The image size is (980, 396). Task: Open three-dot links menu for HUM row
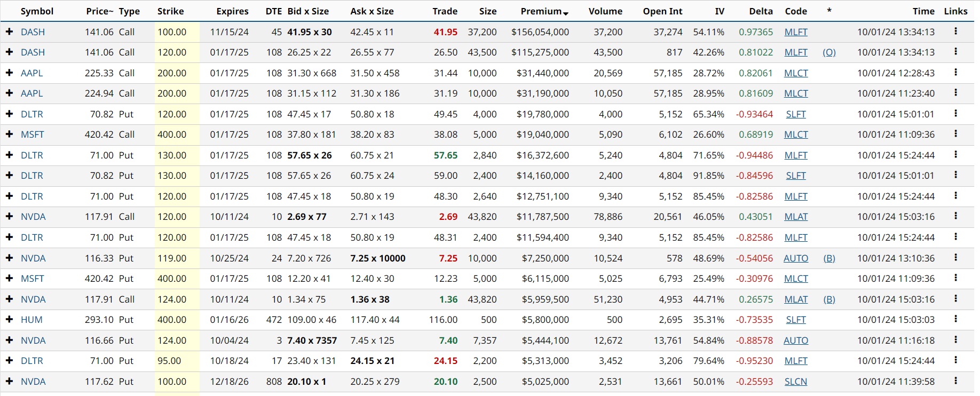(955, 319)
